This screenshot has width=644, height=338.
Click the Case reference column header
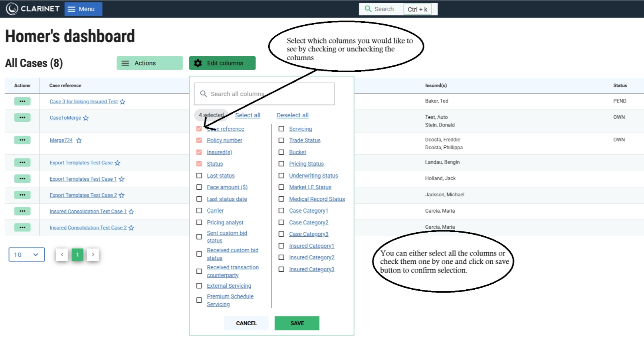pos(65,85)
